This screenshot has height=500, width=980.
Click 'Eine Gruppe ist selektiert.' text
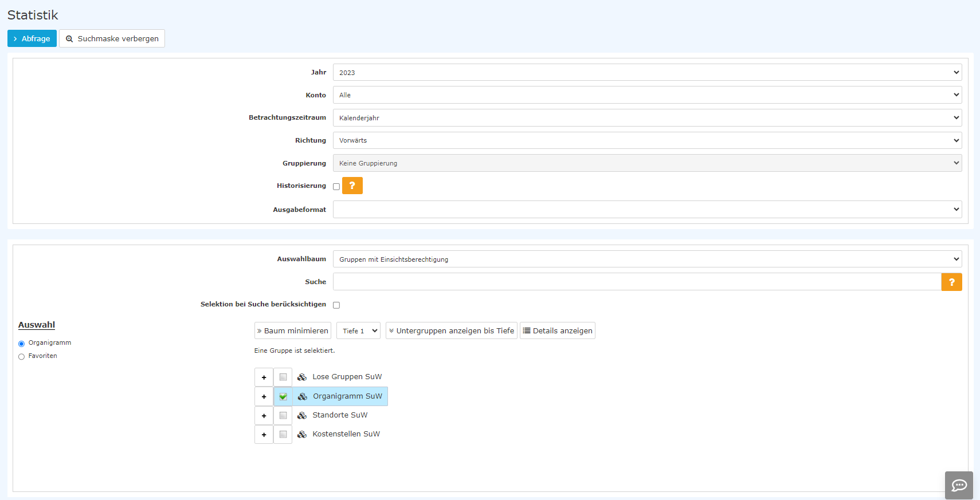click(x=295, y=351)
